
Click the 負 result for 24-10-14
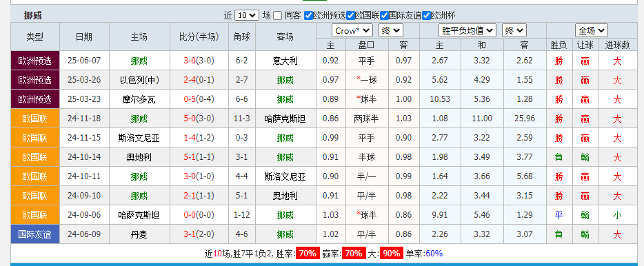(x=559, y=158)
